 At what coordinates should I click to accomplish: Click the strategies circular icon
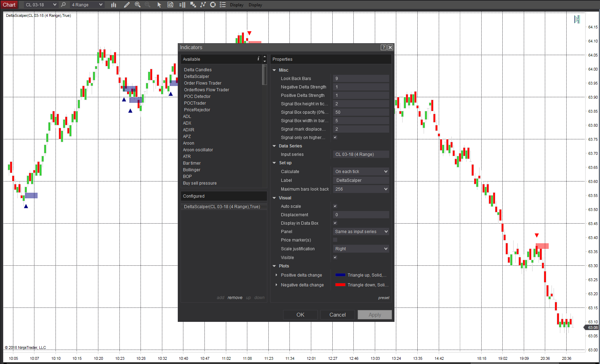pos(213,5)
